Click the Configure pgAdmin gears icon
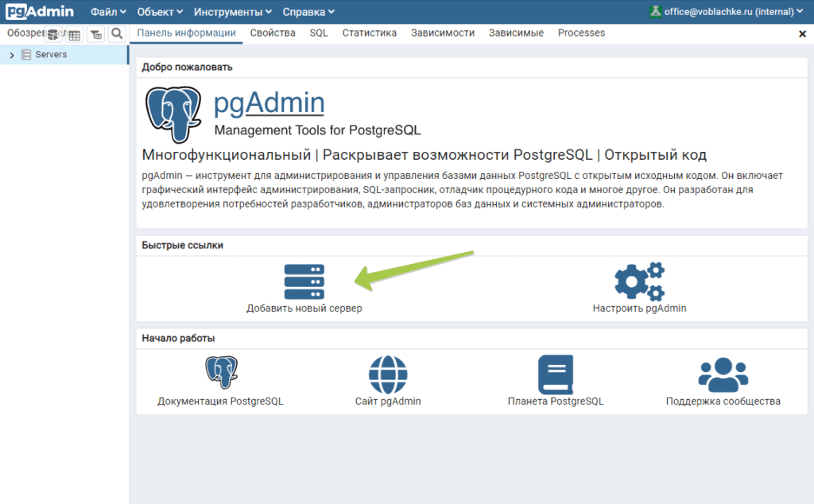 pyautogui.click(x=640, y=281)
